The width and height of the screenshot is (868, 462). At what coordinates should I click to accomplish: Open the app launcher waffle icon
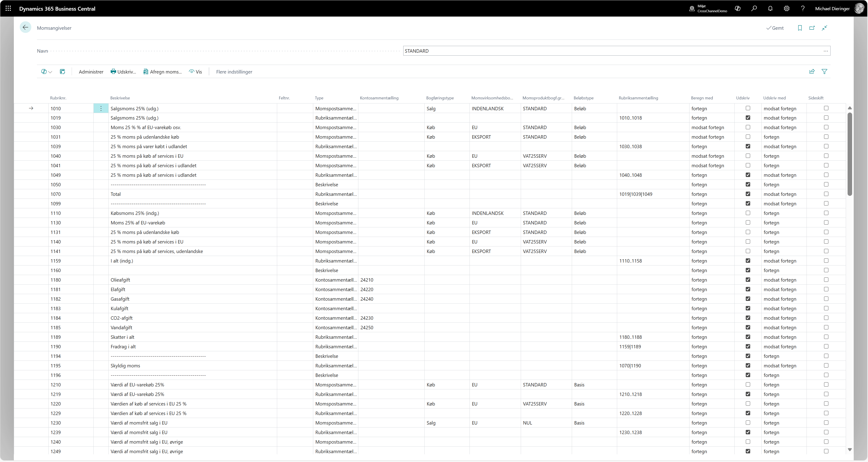[x=8, y=8]
